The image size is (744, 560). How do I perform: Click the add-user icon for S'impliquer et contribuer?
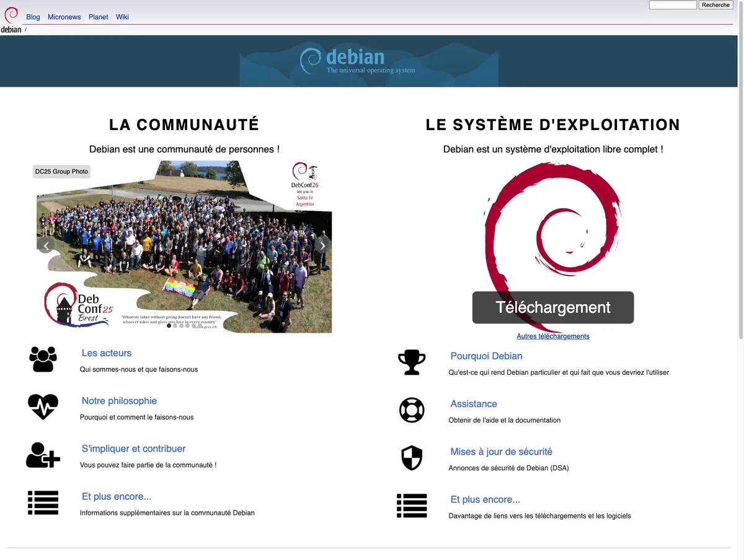click(x=43, y=455)
